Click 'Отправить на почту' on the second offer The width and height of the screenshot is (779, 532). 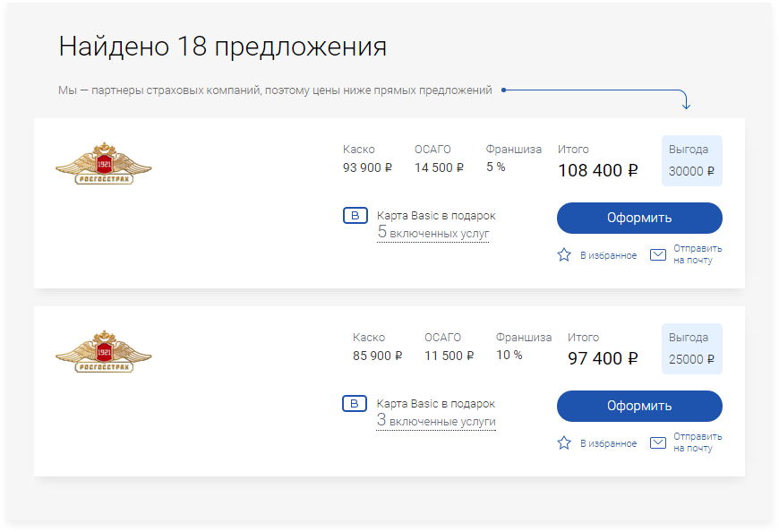click(696, 442)
